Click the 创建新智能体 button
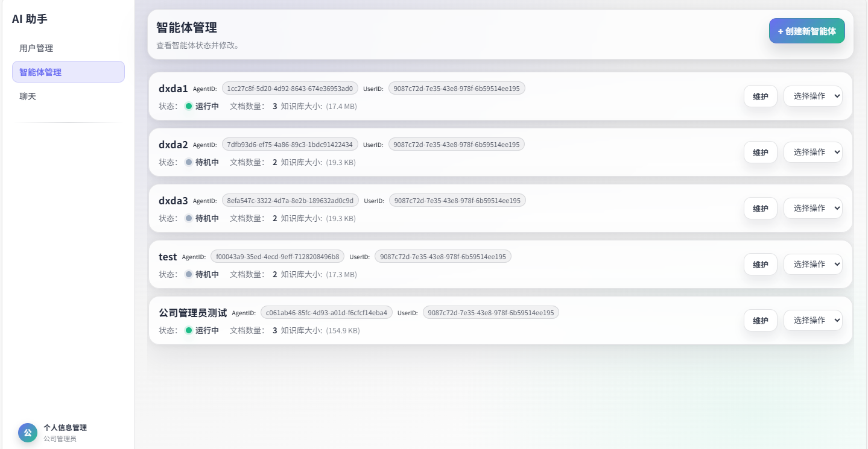The width and height of the screenshot is (868, 449). tap(806, 31)
